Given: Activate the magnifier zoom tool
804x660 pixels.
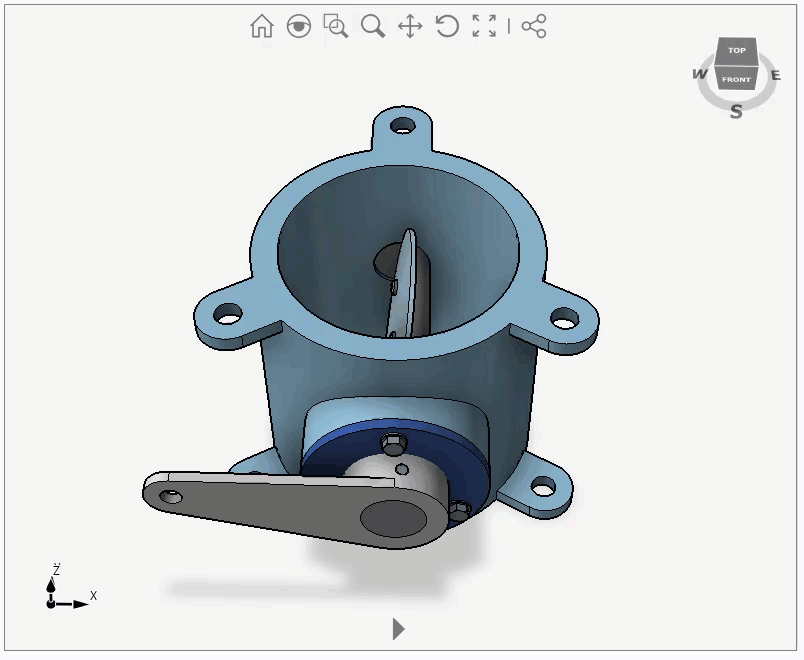Looking at the screenshot, I should pyautogui.click(x=373, y=26).
